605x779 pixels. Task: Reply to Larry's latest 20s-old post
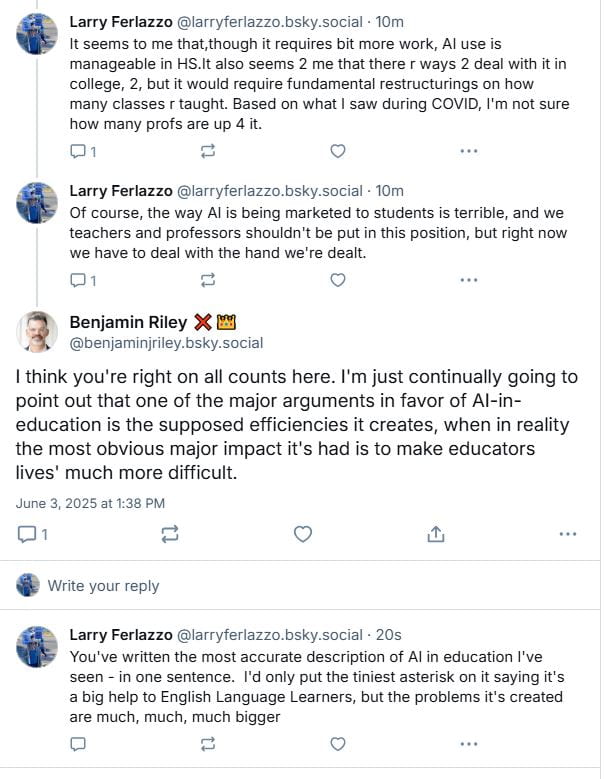[x=78, y=743]
